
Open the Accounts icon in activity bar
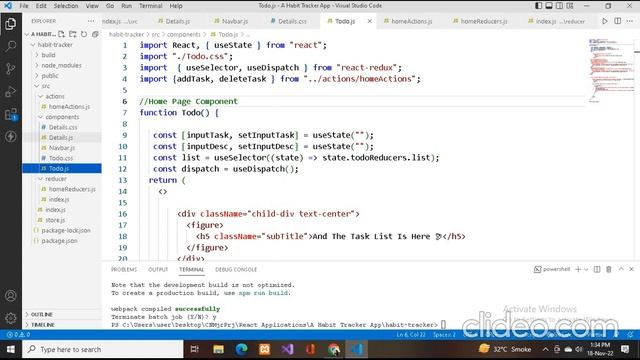[x=11, y=296]
